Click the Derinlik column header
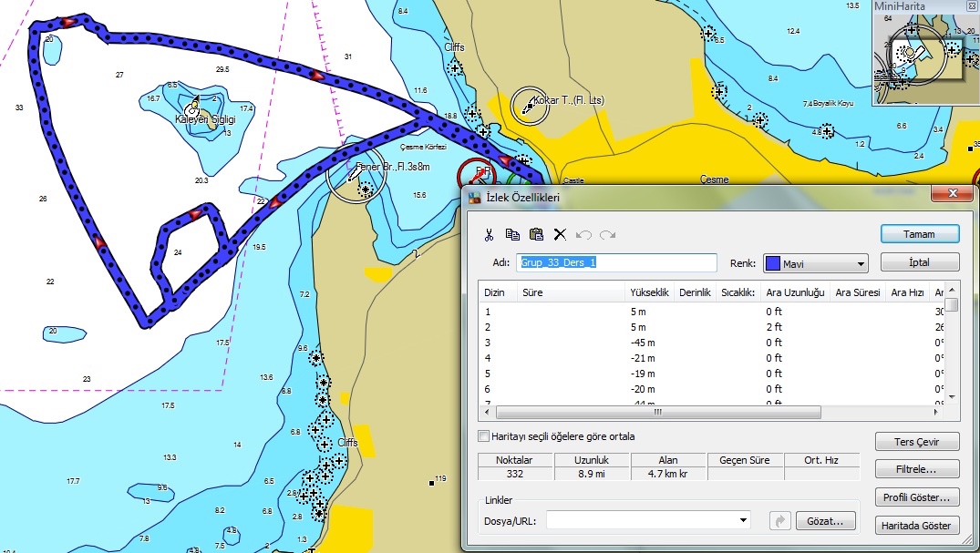Image resolution: width=980 pixels, height=553 pixels. (695, 292)
